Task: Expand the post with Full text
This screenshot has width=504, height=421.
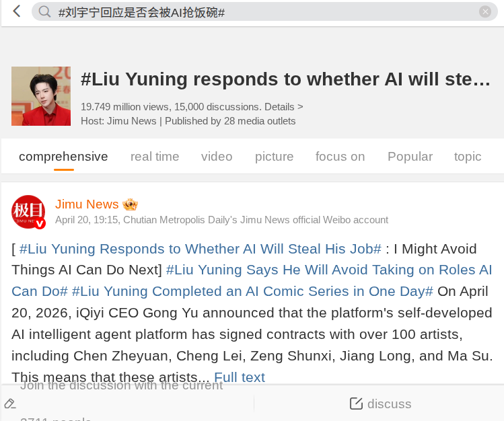Action: pyautogui.click(x=240, y=377)
